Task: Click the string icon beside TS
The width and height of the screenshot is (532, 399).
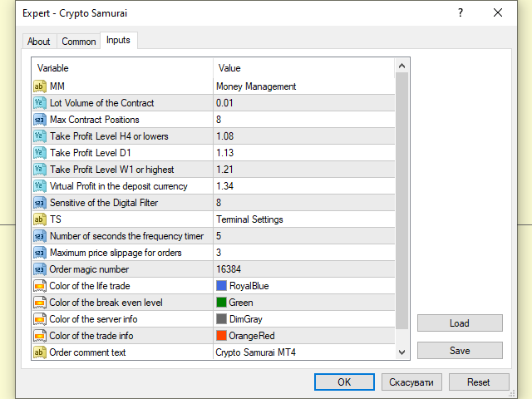Action: click(40, 219)
